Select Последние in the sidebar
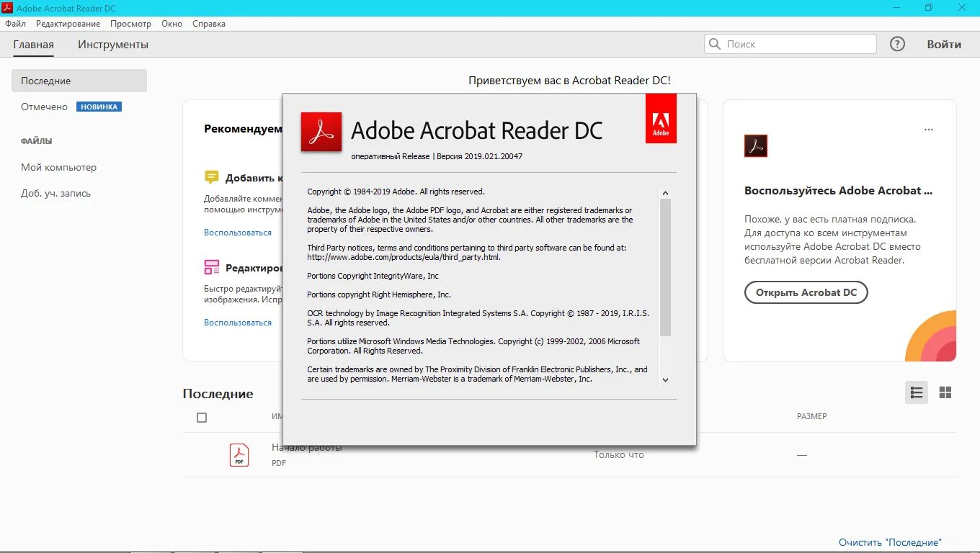The image size is (980, 553). pos(79,81)
